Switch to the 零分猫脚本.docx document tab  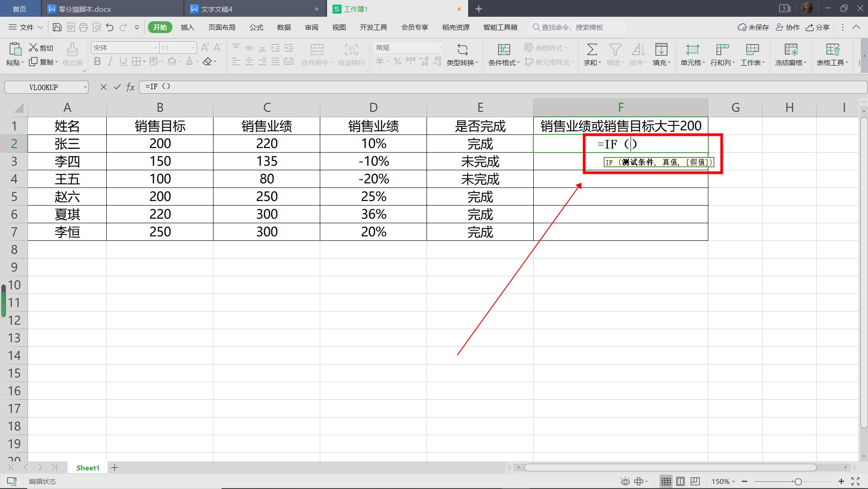click(x=85, y=9)
